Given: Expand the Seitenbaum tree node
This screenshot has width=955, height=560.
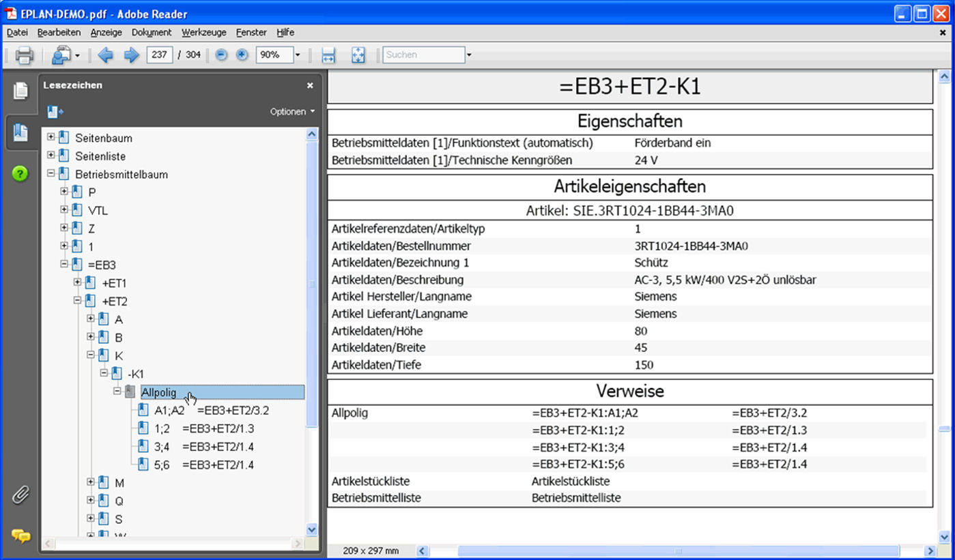Looking at the screenshot, I should click(51, 137).
